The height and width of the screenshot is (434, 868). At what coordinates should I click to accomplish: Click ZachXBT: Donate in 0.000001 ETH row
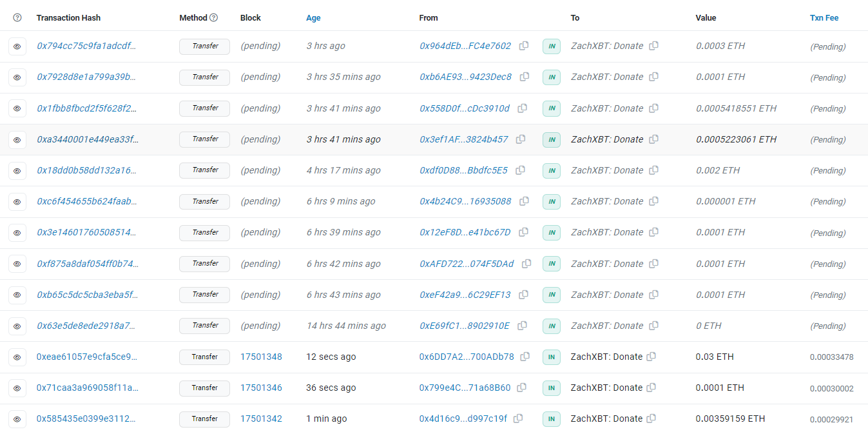click(607, 201)
